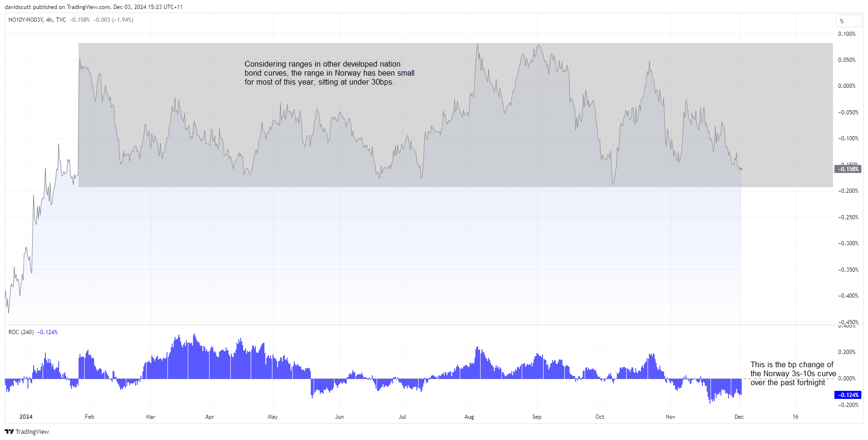Select the 'This is the bp change' annotation

click(793, 373)
